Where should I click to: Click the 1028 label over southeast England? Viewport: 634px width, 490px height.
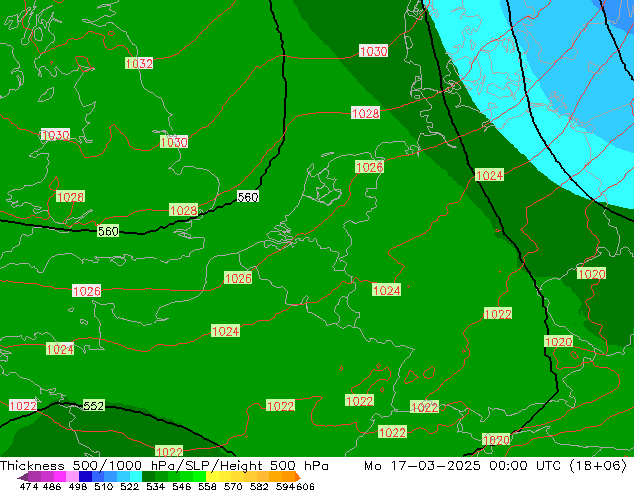(x=184, y=210)
